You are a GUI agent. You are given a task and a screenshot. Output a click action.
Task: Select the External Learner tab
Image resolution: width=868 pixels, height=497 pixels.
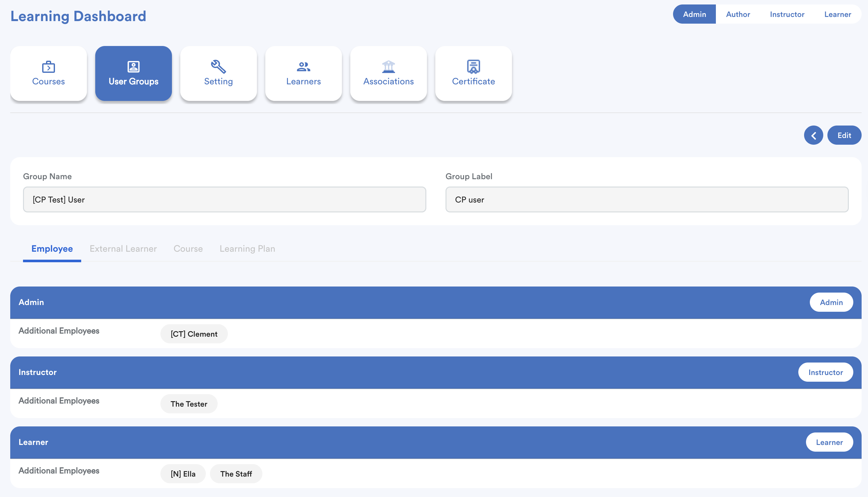(123, 249)
